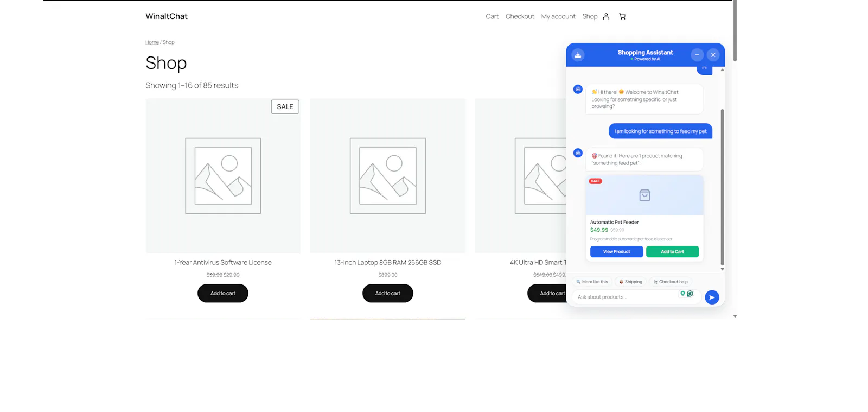Click the Grammarly icon in chat input

(x=690, y=294)
